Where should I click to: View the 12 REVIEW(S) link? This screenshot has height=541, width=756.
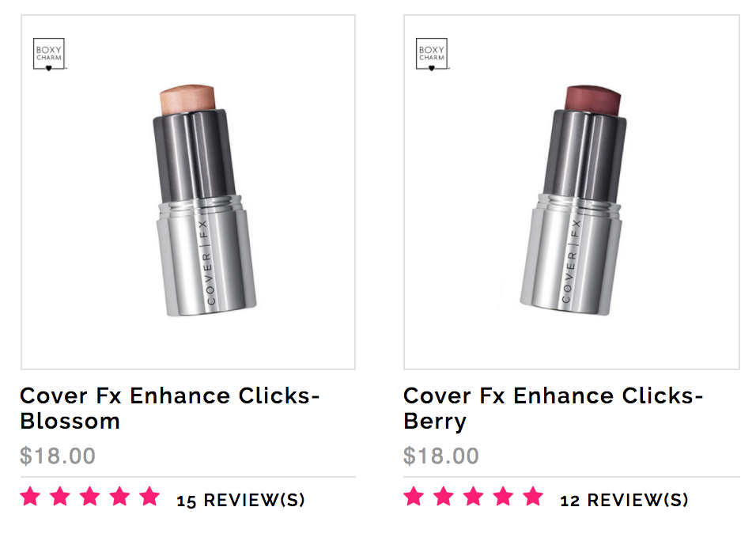[624, 500]
